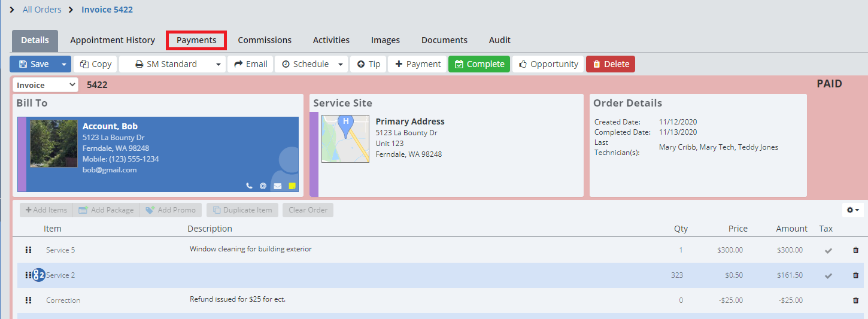Click the envelope icon on Bill To card
Viewport: 868px width, 319px height.
point(277,186)
